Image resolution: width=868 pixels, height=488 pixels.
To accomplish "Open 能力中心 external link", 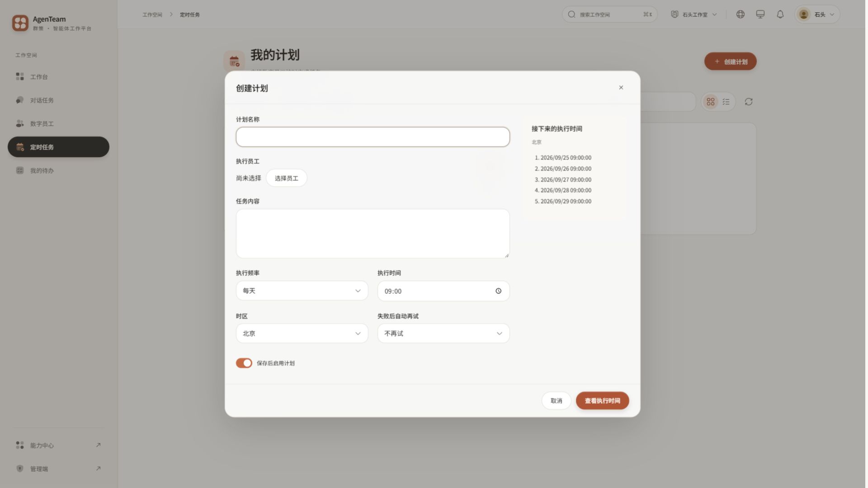I will [58, 446].
